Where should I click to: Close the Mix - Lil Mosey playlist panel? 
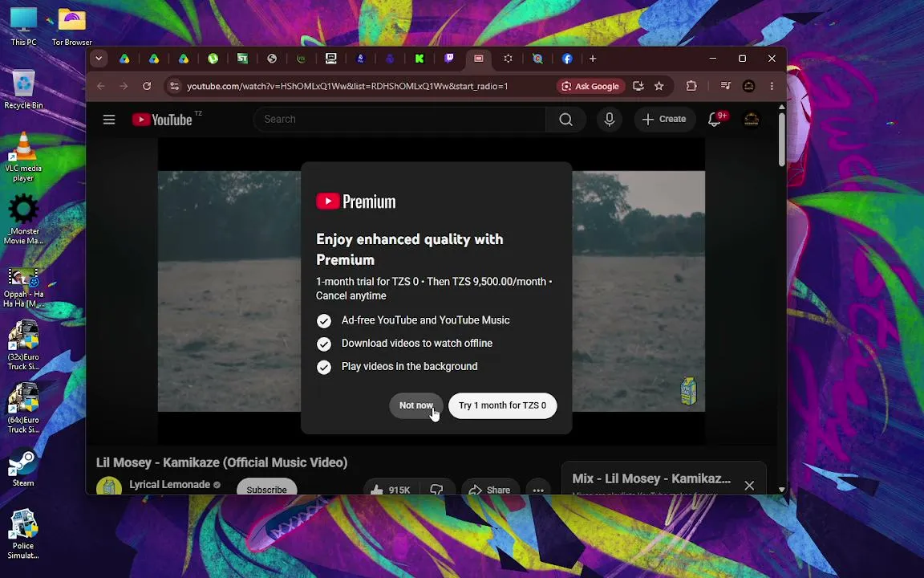point(749,486)
